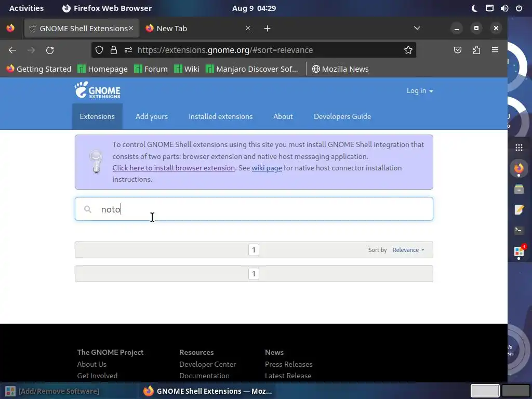The image size is (532, 399).
Task: Switch to Add/Remove Software in taskbar
Action: (x=52, y=391)
